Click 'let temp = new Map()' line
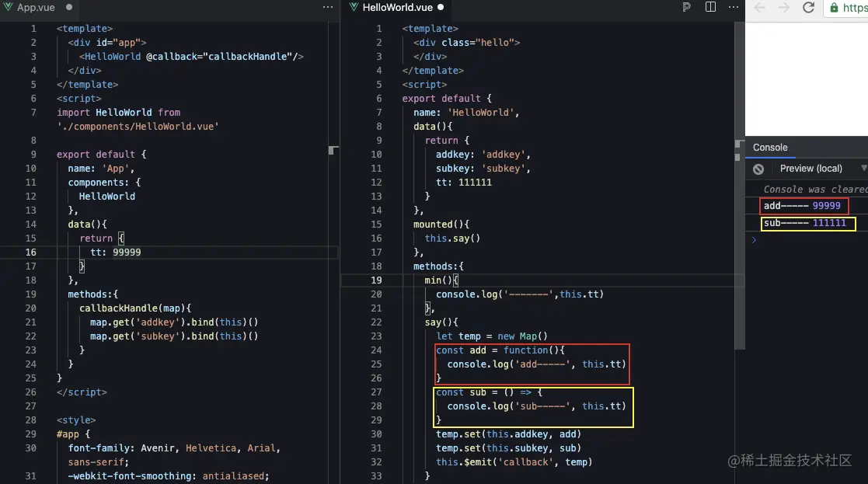868x484 pixels. (x=492, y=336)
